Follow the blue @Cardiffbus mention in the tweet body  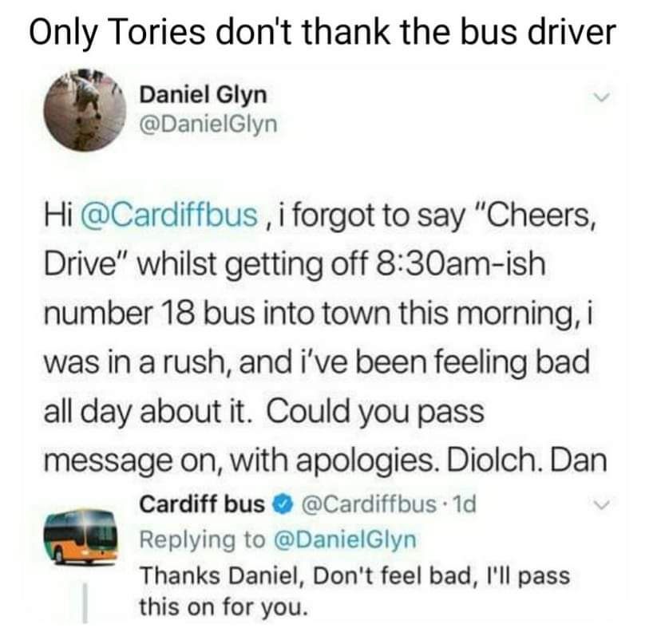pos(168,215)
